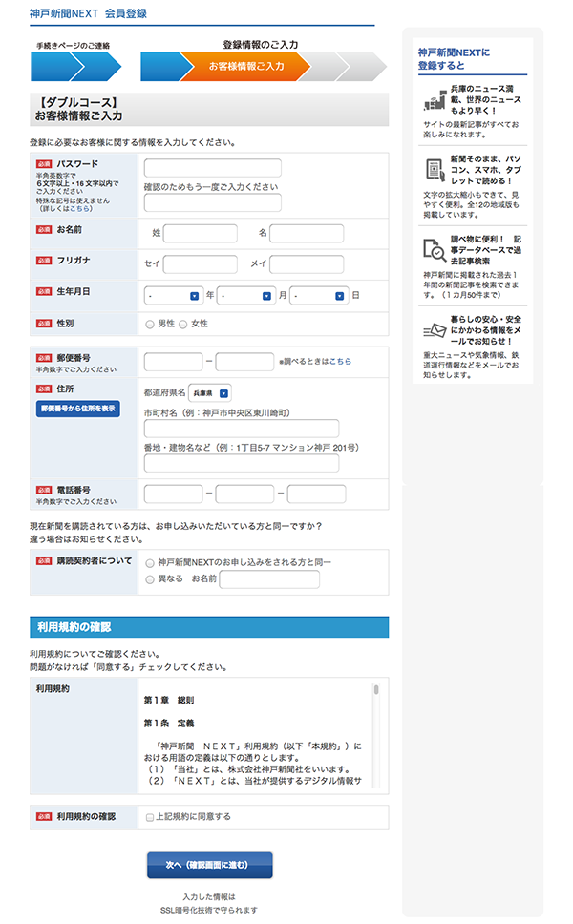Click the 名 first name field
The height and width of the screenshot is (924, 573).
(x=307, y=233)
